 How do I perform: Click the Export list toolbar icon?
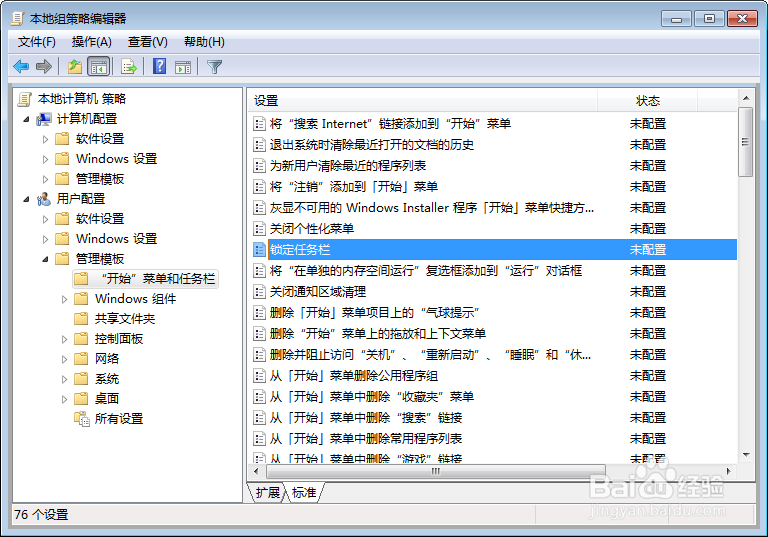click(x=129, y=66)
